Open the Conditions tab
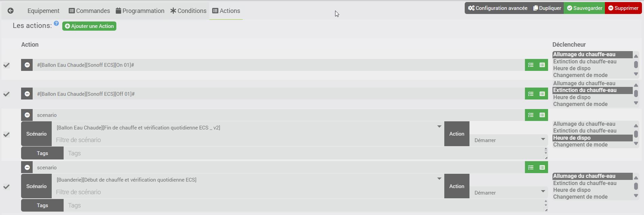 tap(188, 11)
